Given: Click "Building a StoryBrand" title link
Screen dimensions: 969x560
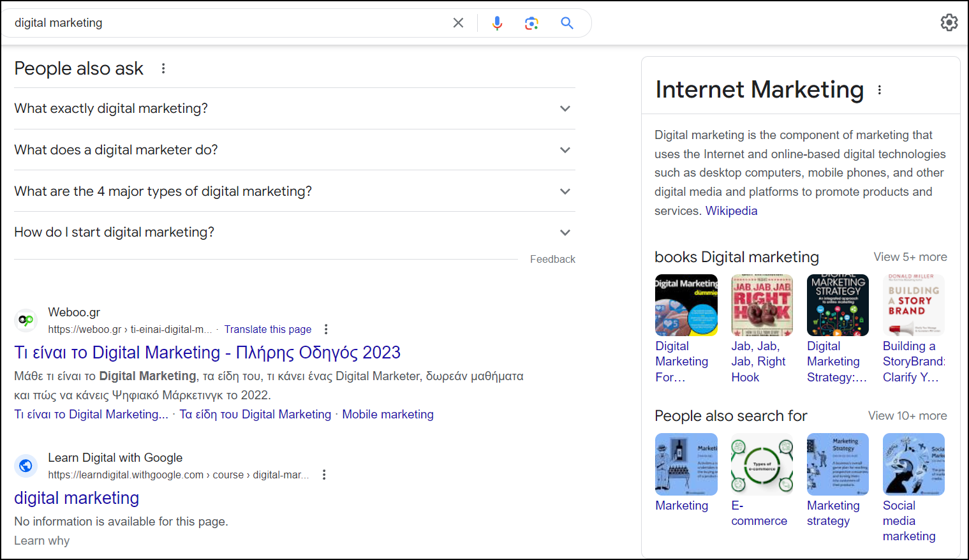Looking at the screenshot, I should (x=914, y=362).
